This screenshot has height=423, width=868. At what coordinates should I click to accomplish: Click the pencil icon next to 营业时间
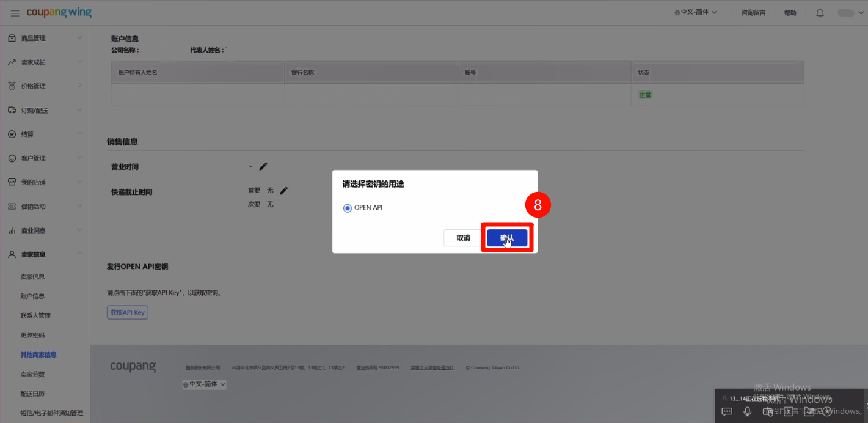[x=263, y=166]
